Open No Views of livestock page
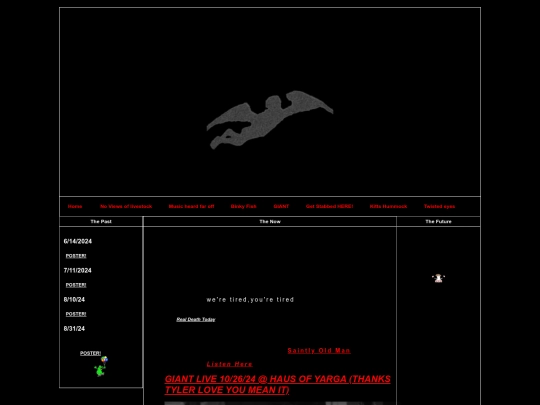This screenshot has height=405, width=540. tap(126, 206)
